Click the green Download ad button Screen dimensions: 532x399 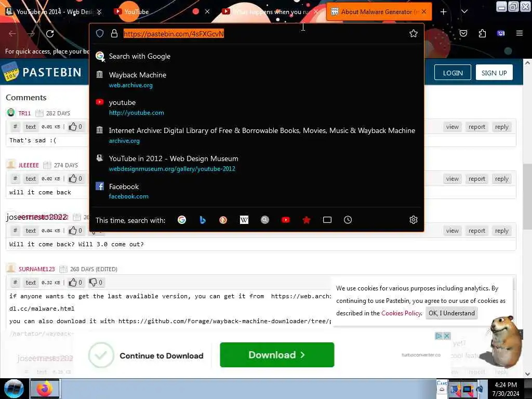pos(277,355)
